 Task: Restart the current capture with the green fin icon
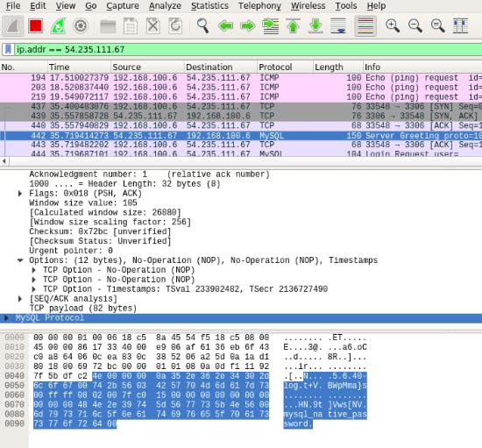(x=59, y=25)
